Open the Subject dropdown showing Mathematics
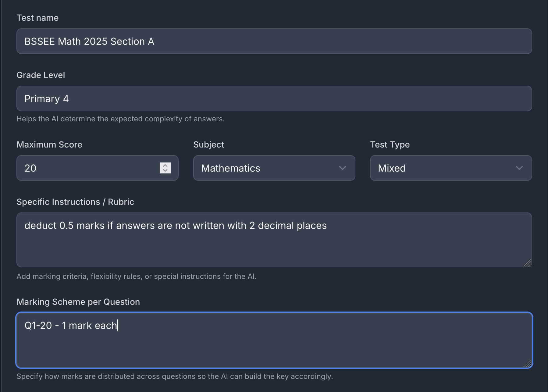 [x=268, y=168]
